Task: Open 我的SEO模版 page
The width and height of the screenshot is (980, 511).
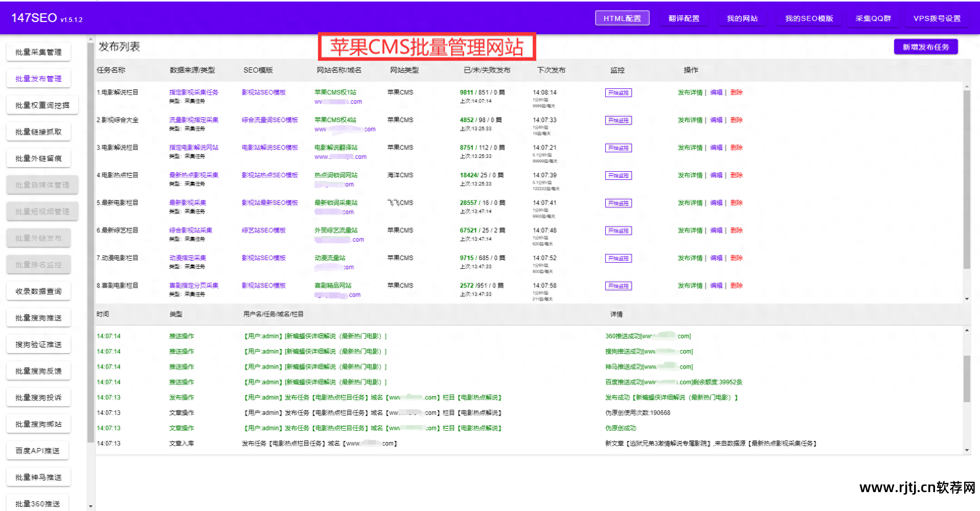Action: (809, 17)
